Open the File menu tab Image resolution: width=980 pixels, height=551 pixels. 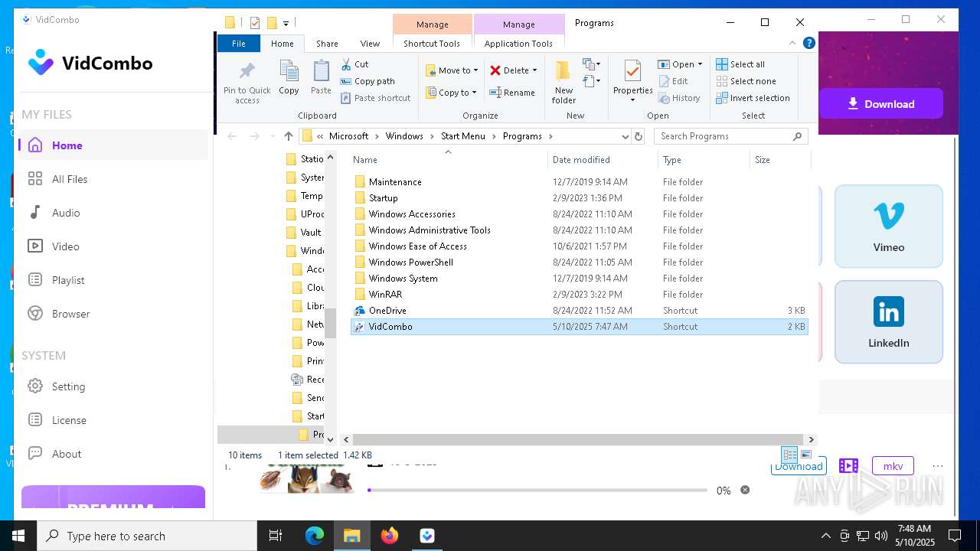tap(239, 44)
